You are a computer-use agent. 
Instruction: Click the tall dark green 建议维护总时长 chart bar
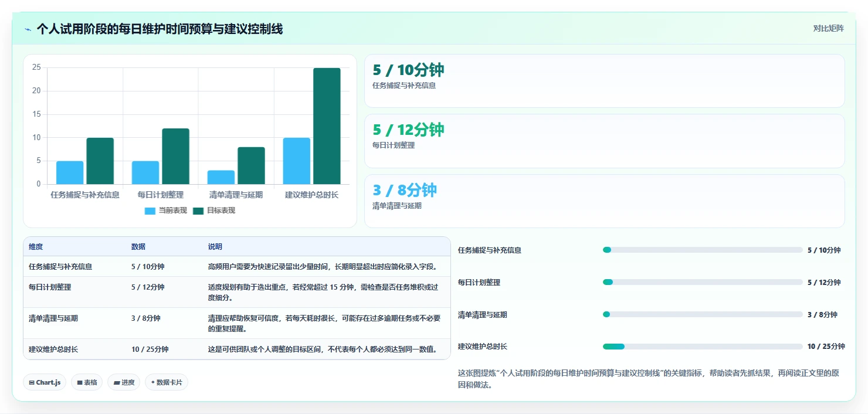[327, 126]
